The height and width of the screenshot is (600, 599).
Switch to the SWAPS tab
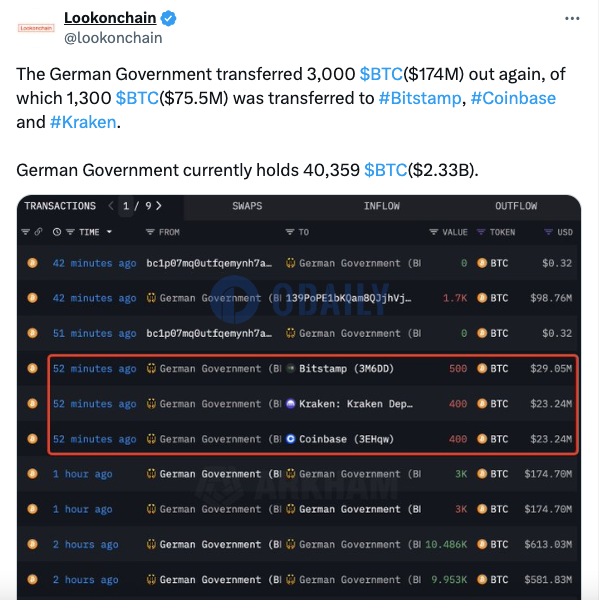pos(247,206)
